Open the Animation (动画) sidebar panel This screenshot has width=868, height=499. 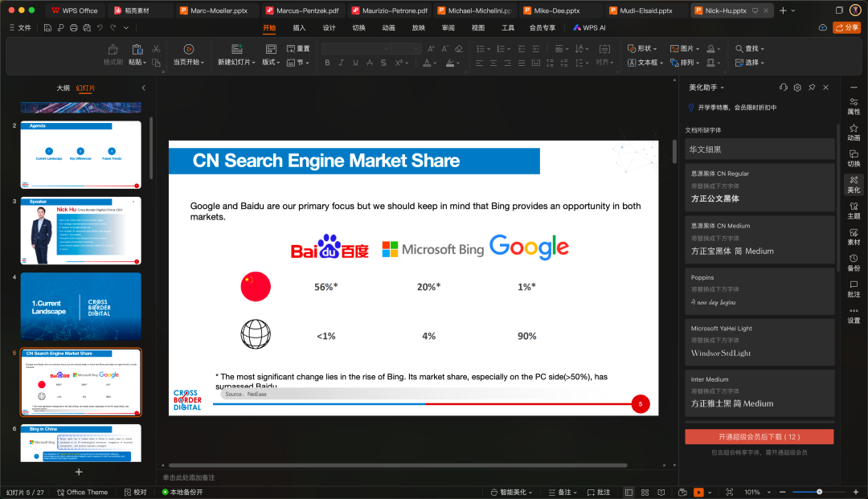(x=854, y=133)
